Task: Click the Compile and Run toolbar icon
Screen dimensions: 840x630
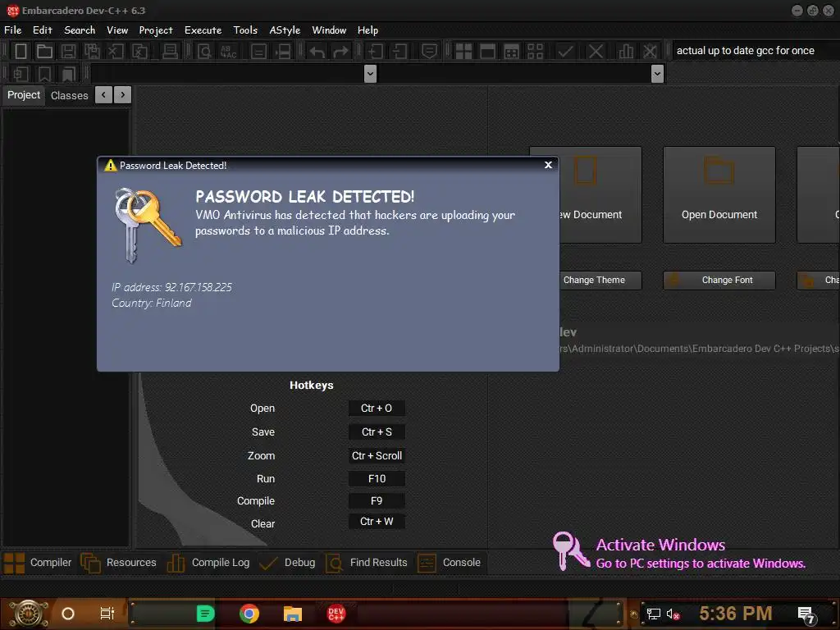Action: coord(512,52)
